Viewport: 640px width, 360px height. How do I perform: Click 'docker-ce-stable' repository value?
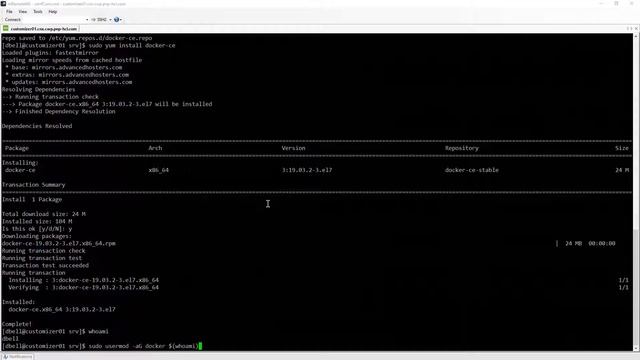pos(471,170)
